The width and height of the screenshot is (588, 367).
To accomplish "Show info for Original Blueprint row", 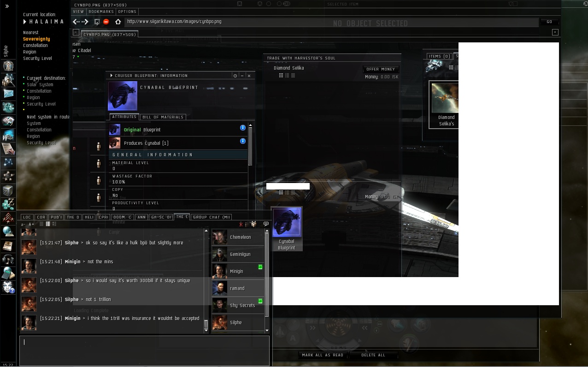I will tap(243, 128).
